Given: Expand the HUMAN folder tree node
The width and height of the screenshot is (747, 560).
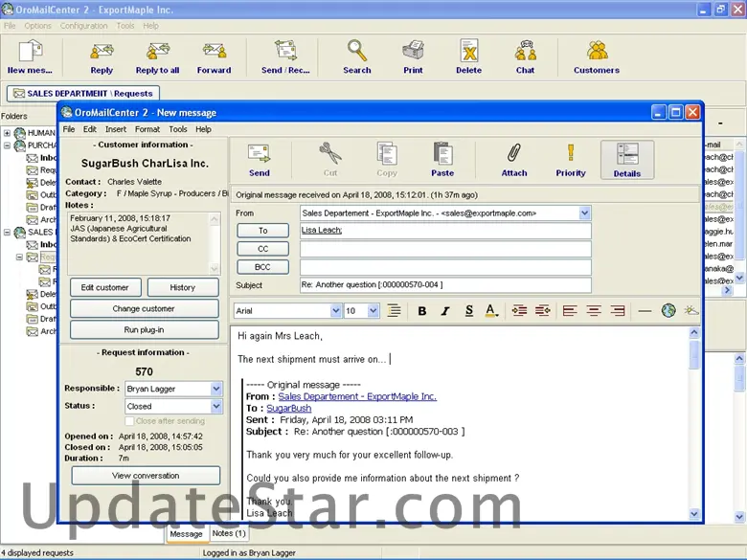Looking at the screenshot, I should [x=8, y=133].
